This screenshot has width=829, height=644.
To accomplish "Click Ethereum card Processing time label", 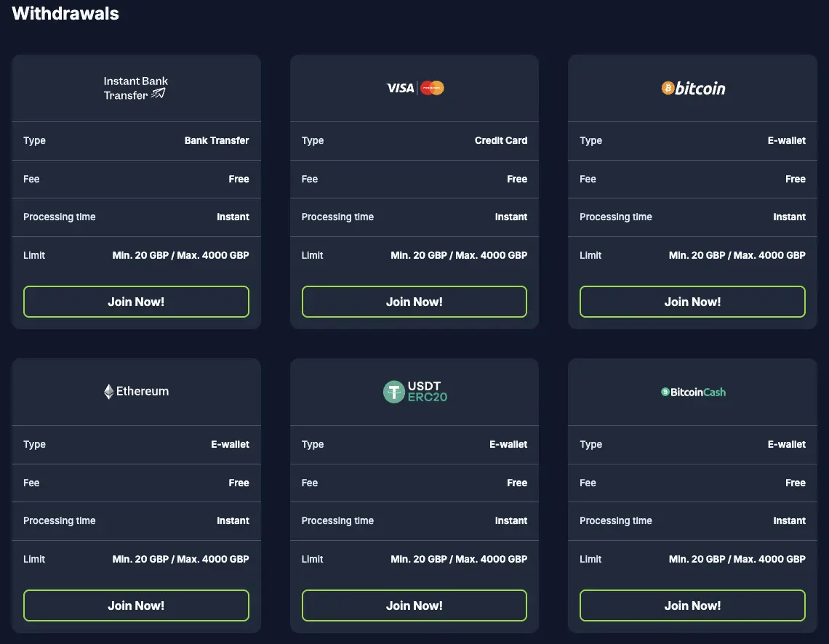I will pos(60,520).
